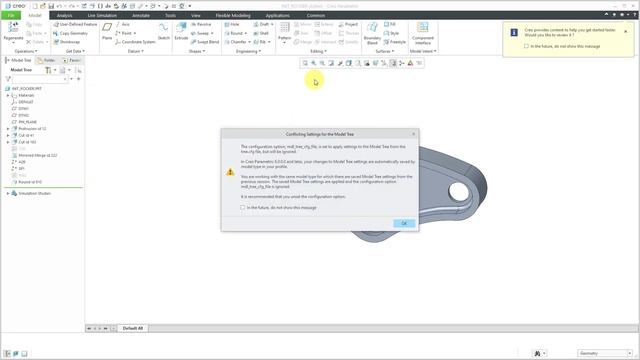Create a Coordinate System
The image size is (640, 360).
pos(135,42)
